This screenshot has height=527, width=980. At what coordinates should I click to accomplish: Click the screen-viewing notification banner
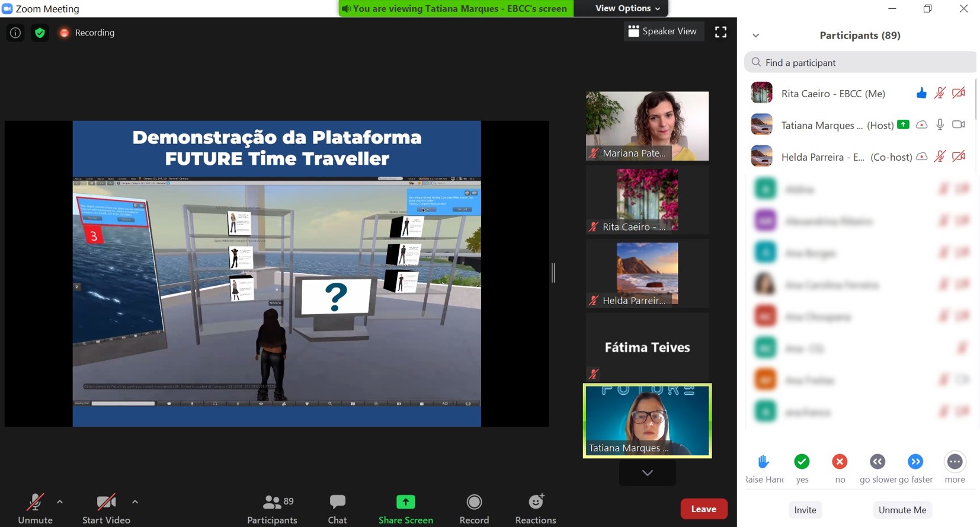point(456,8)
